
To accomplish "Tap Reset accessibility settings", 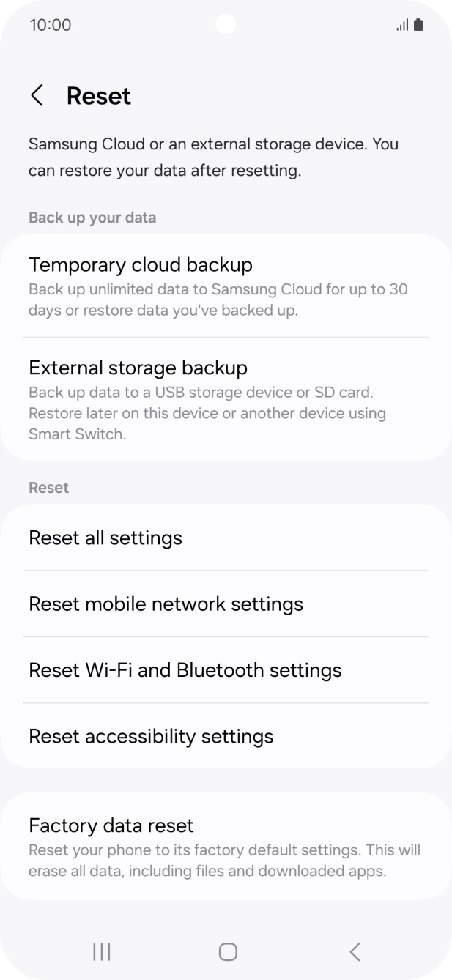I will 151,736.
